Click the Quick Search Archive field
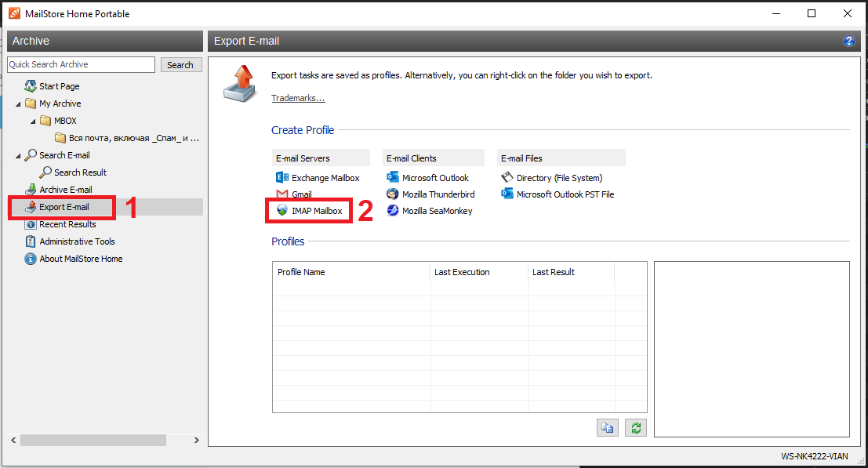 (x=82, y=65)
